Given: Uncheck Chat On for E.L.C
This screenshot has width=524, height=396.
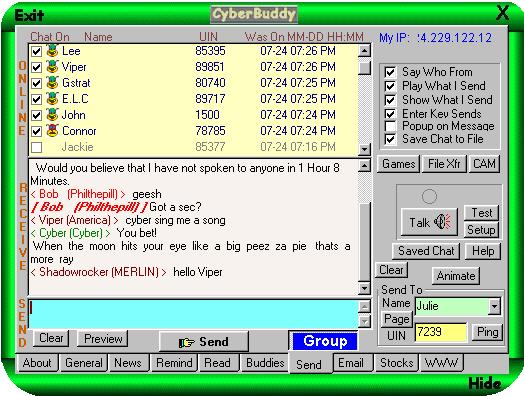Looking at the screenshot, I should click(36, 99).
